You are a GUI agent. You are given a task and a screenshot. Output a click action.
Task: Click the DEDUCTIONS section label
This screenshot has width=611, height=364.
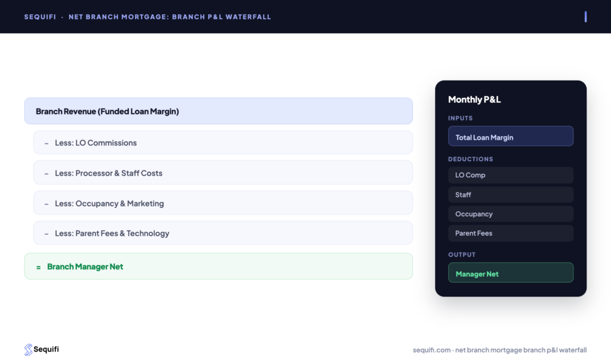470,159
